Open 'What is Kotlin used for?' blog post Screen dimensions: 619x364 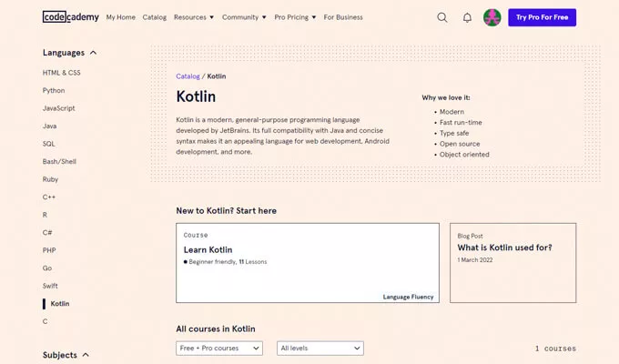click(x=512, y=263)
